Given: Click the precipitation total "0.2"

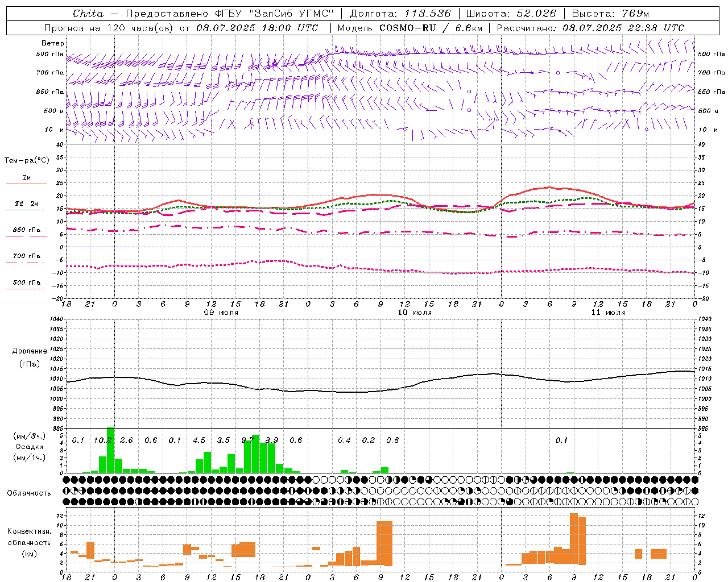Looking at the screenshot, I should pos(369,440).
